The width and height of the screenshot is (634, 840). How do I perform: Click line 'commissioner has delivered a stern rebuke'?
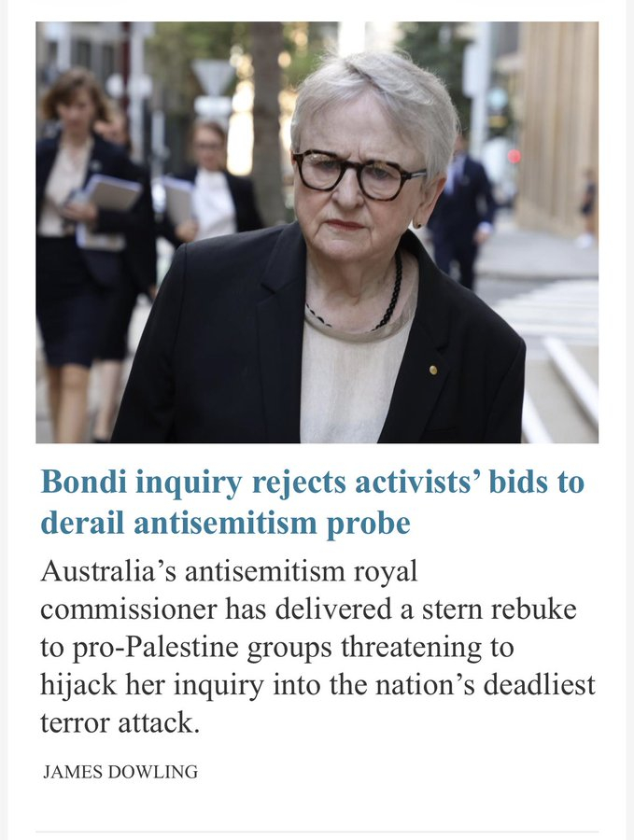pos(309,609)
